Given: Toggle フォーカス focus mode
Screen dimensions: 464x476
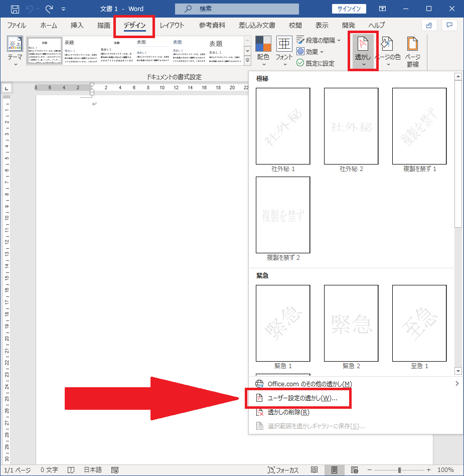Looking at the screenshot, I should click(x=283, y=470).
